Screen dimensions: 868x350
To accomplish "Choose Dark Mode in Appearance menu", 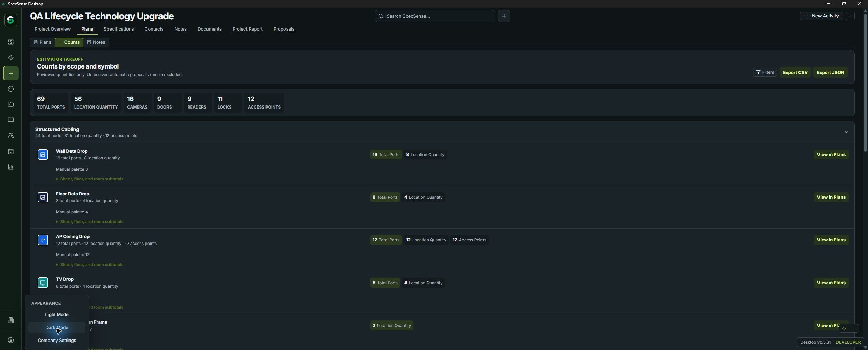I will coord(57,328).
